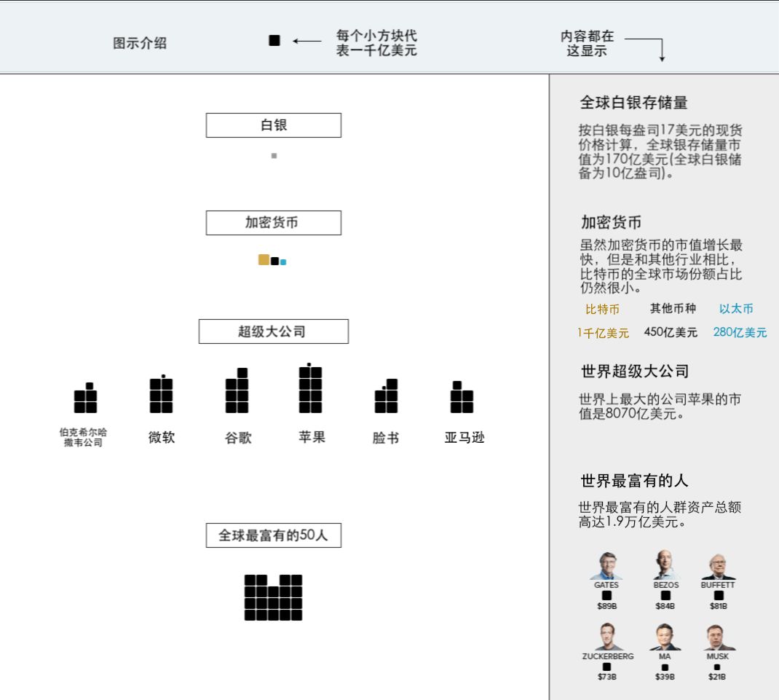The image size is (779, 700).
Task: Open the 全球最富有的50人 category box
Action: tap(274, 535)
